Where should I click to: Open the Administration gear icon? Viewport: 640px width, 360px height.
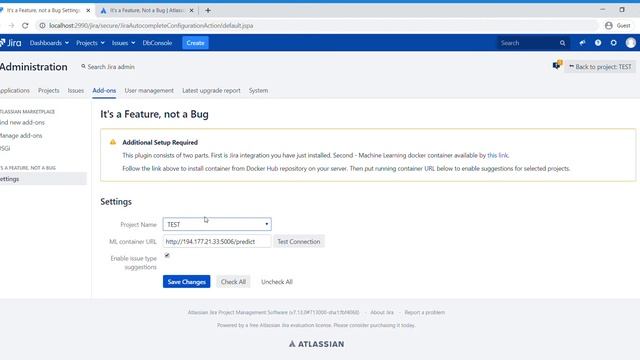pos(613,43)
